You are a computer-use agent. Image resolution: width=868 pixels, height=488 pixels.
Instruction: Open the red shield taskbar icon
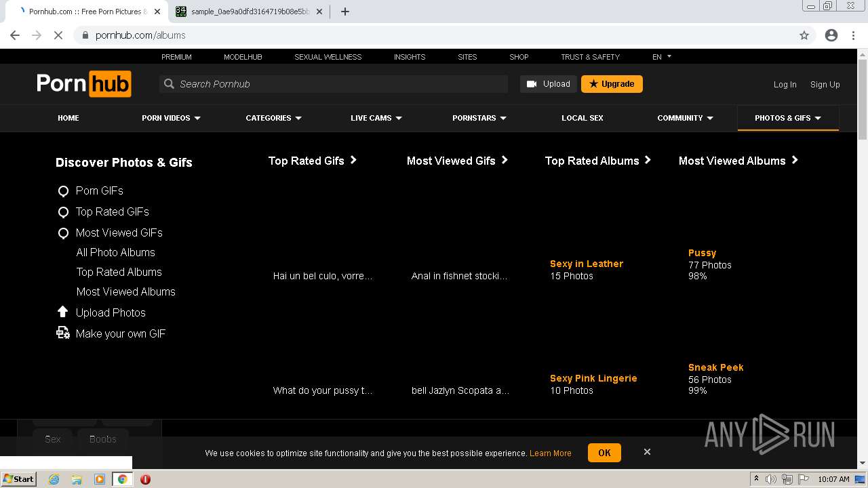tap(145, 479)
